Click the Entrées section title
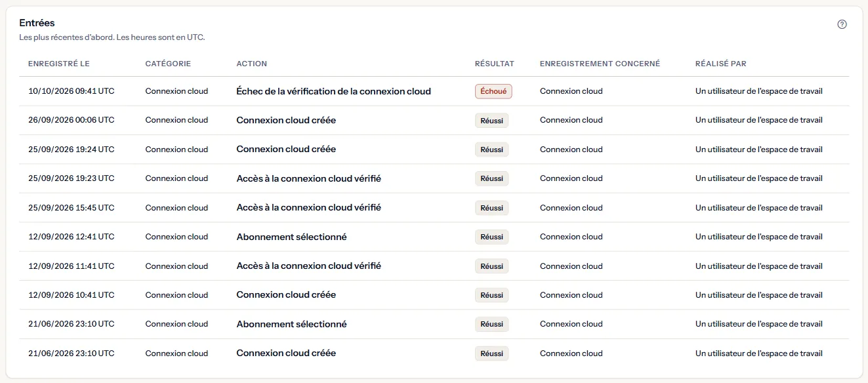 [x=37, y=23]
